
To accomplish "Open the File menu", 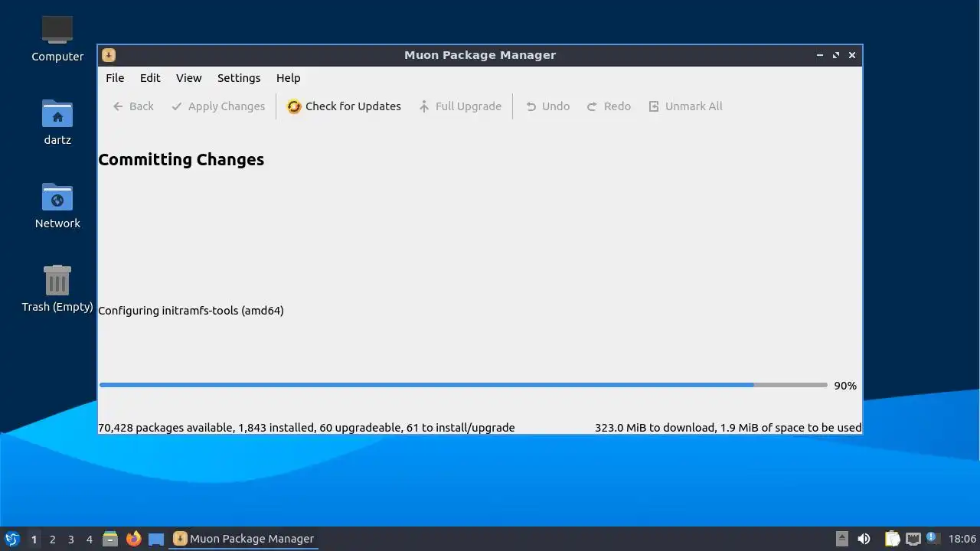I will click(x=115, y=78).
